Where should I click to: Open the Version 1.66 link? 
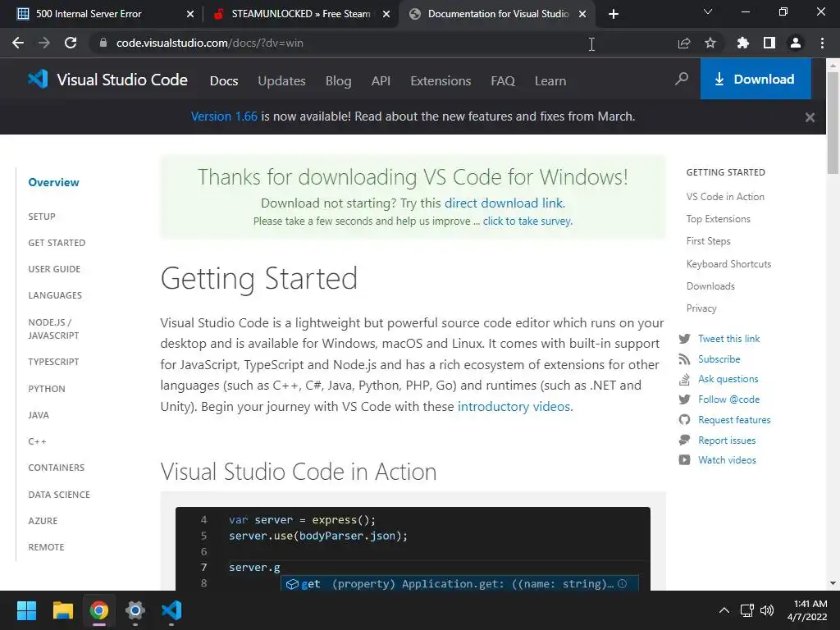click(224, 116)
